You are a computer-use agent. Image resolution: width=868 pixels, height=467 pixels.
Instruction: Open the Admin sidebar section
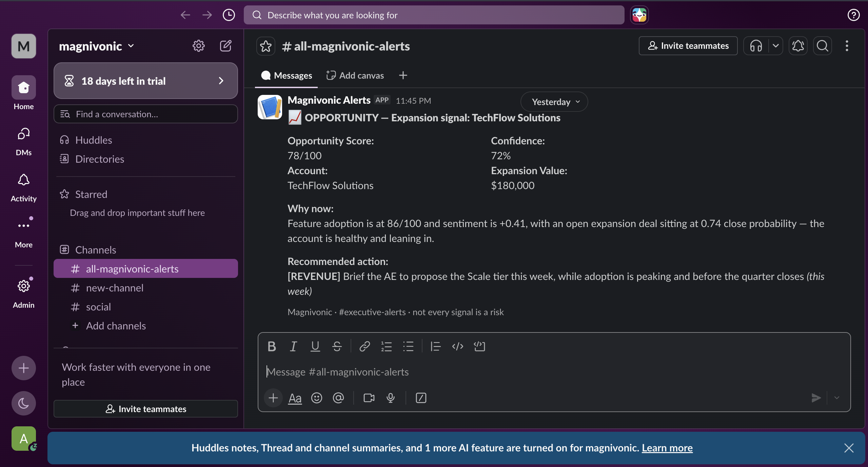pyautogui.click(x=24, y=294)
